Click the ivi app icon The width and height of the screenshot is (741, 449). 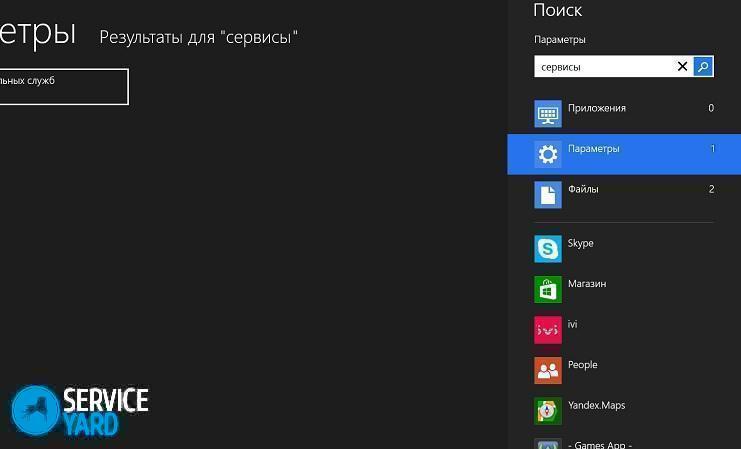pos(548,330)
